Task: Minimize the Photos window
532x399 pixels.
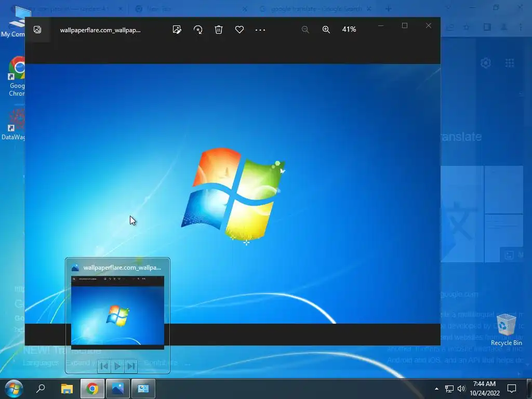Action: point(381,25)
